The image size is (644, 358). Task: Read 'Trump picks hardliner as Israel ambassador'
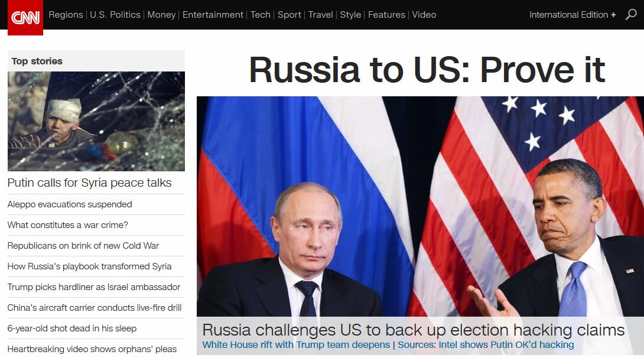tap(93, 287)
